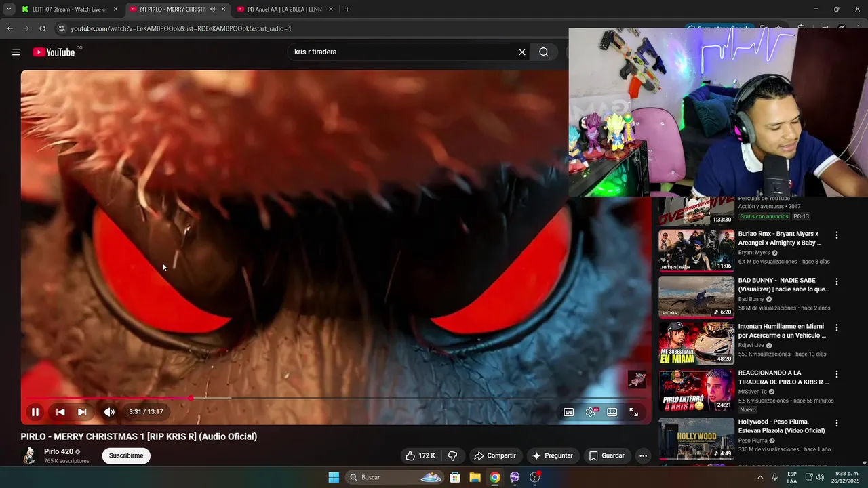
Task: Open Microsoft Store from taskbar
Action: (x=455, y=477)
